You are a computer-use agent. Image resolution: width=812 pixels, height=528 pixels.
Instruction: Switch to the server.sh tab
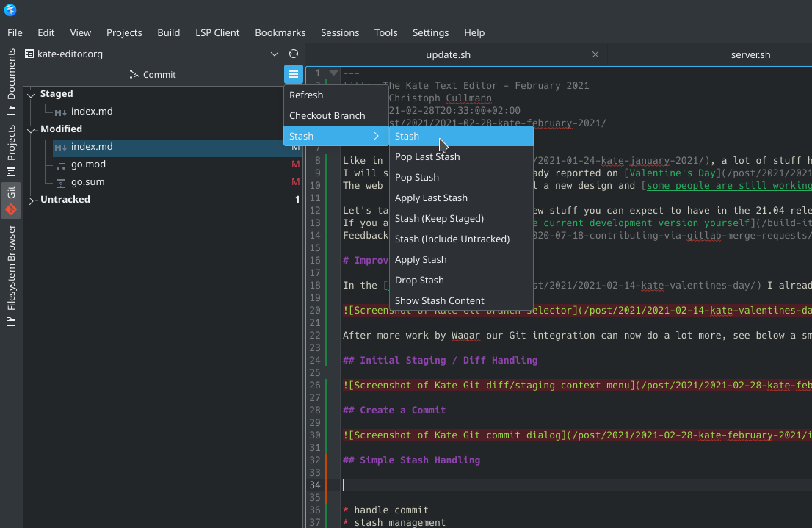tap(750, 54)
